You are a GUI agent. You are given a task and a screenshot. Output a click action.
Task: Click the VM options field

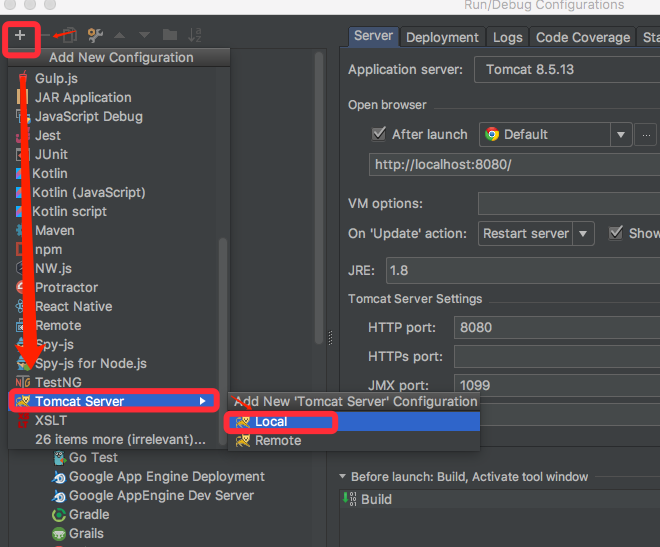[569, 204]
